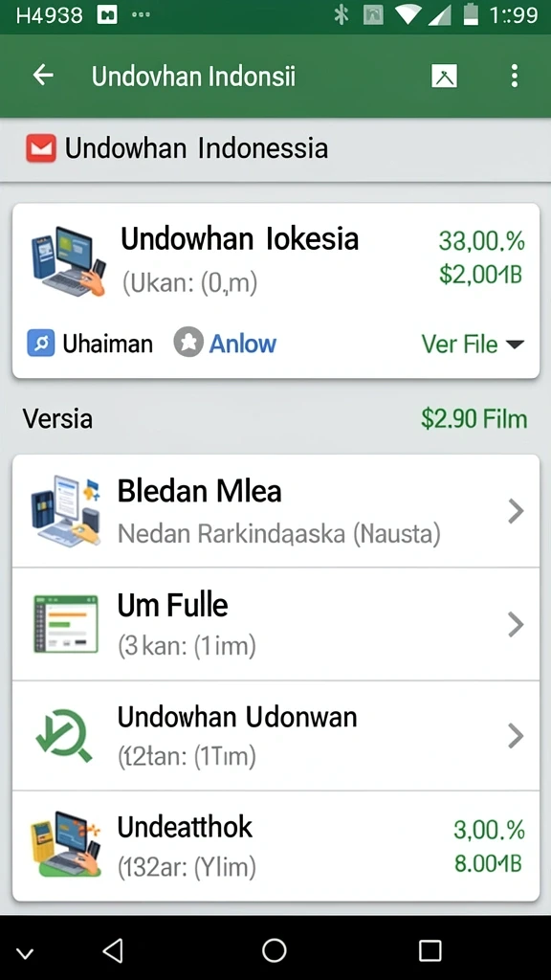
Task: Click the gray circular icon next to Anlow
Action: (188, 343)
